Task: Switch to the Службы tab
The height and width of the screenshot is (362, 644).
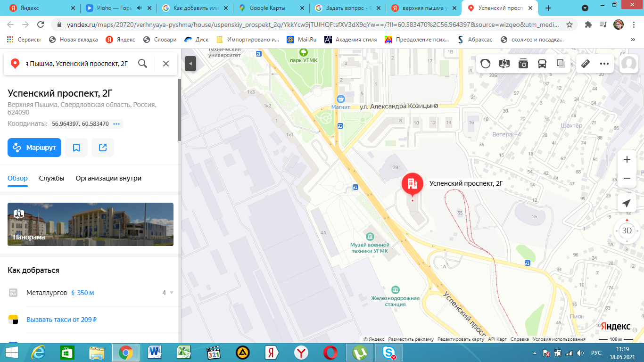Action: click(x=52, y=178)
